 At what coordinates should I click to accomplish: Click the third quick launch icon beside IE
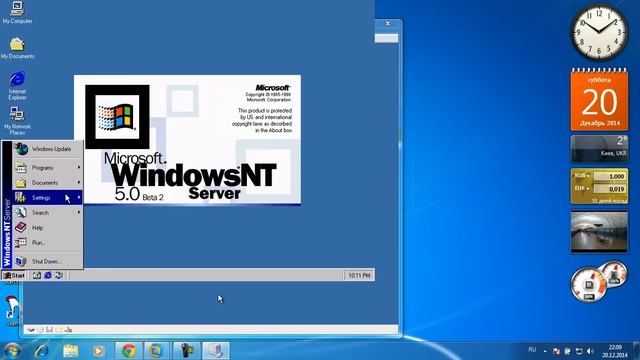tap(59, 276)
